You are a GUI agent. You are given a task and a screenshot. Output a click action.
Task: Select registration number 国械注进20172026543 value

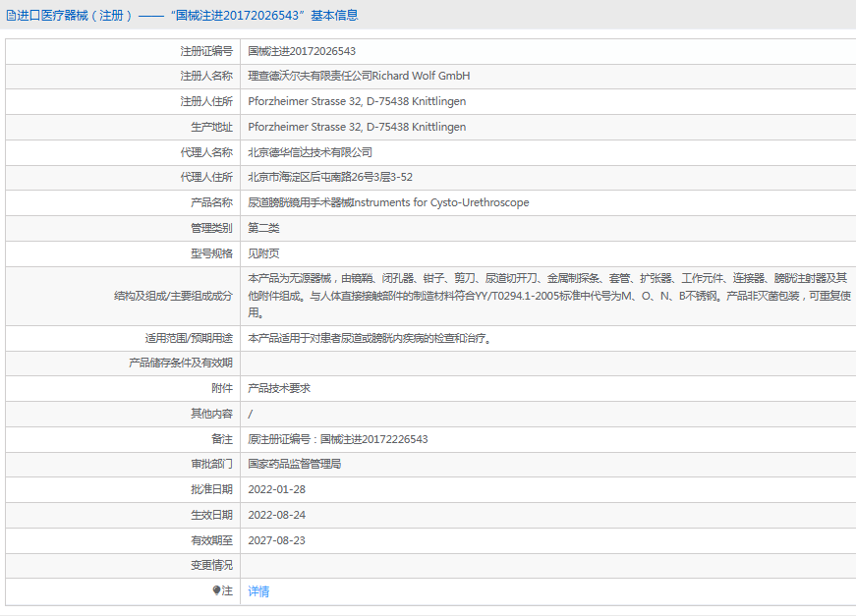click(302, 51)
